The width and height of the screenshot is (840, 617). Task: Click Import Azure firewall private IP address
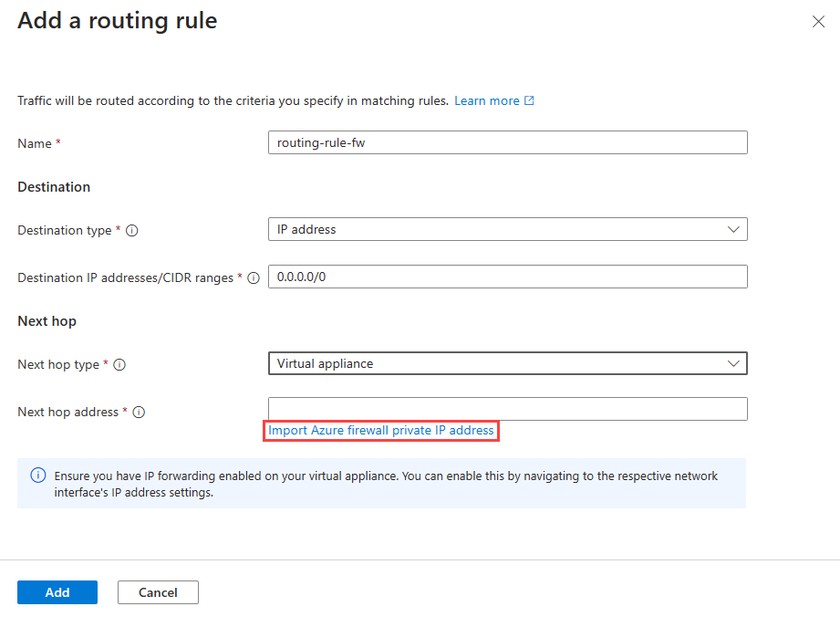[381, 430]
